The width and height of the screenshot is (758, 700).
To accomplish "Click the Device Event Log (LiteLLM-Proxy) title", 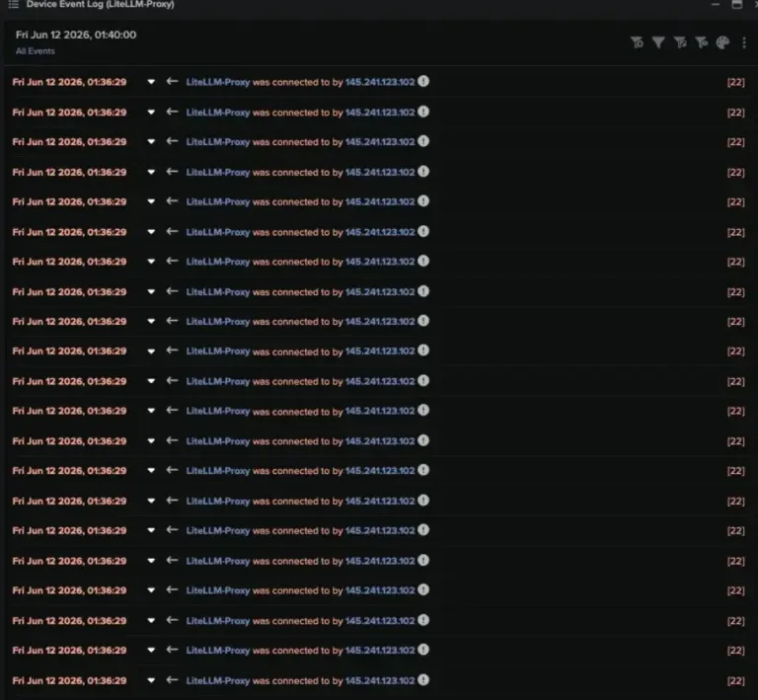I will [x=101, y=4].
